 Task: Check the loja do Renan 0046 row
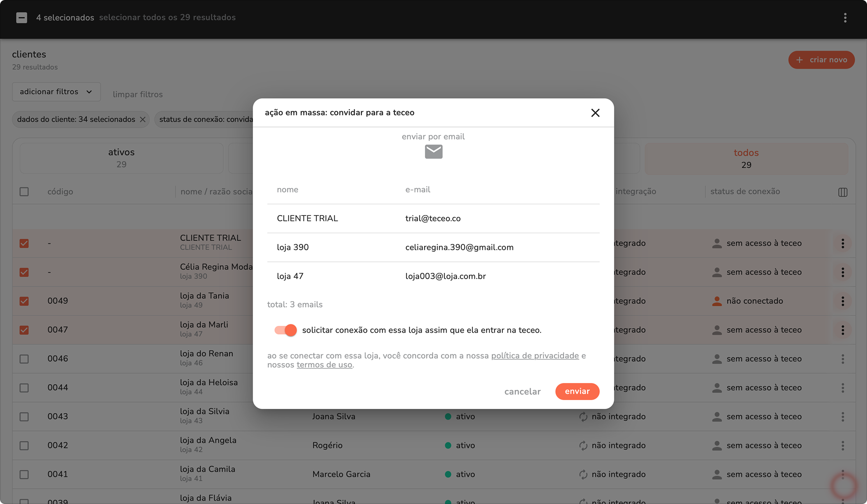click(24, 359)
